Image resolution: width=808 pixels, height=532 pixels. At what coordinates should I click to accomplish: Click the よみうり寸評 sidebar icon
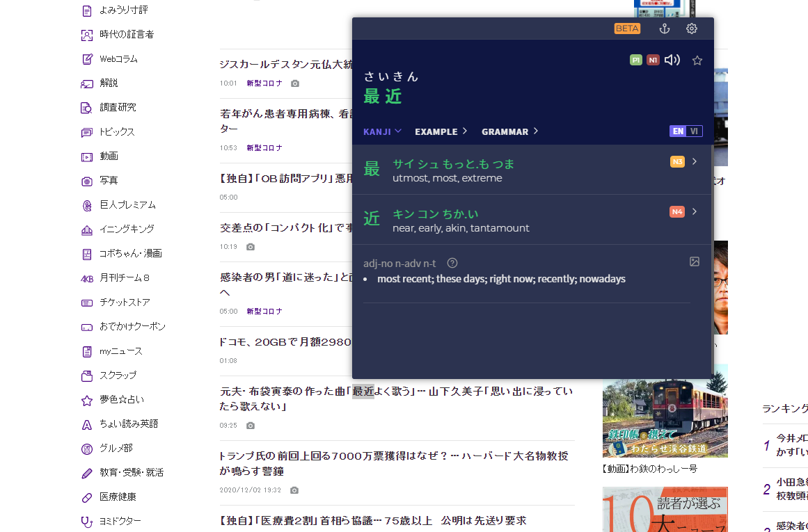point(87,10)
